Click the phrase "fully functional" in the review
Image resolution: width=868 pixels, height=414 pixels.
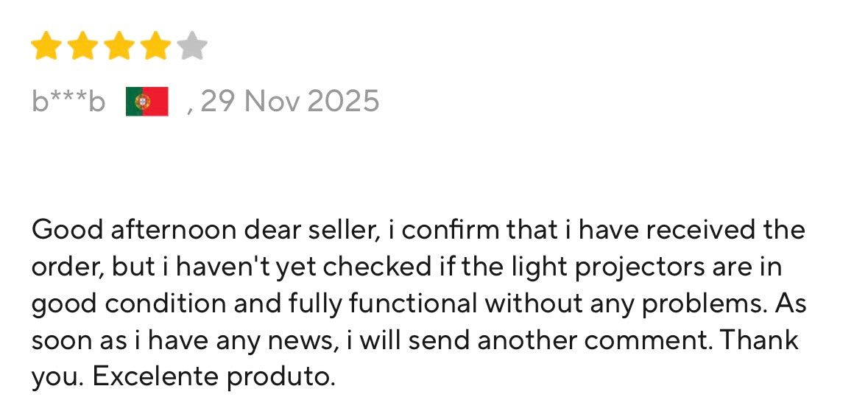pyautogui.click(x=383, y=304)
